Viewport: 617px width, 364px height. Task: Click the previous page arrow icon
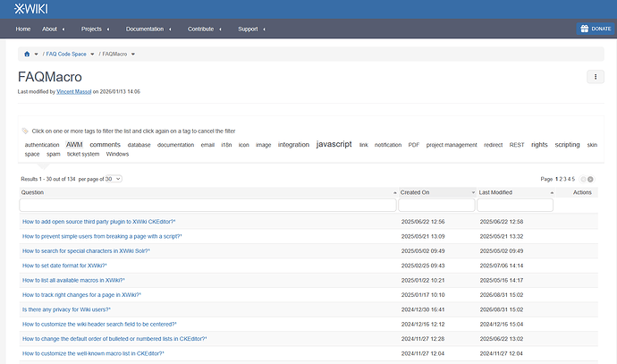coord(584,180)
